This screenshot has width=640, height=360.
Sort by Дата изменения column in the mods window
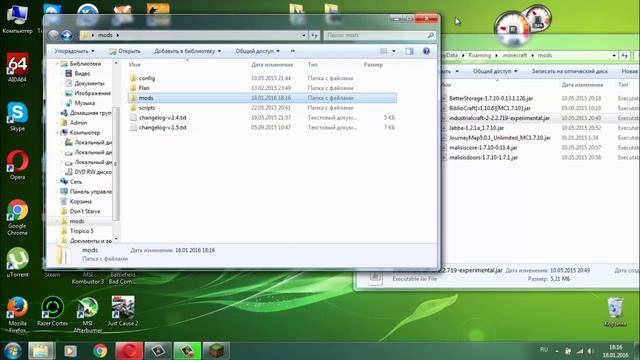click(x=272, y=64)
